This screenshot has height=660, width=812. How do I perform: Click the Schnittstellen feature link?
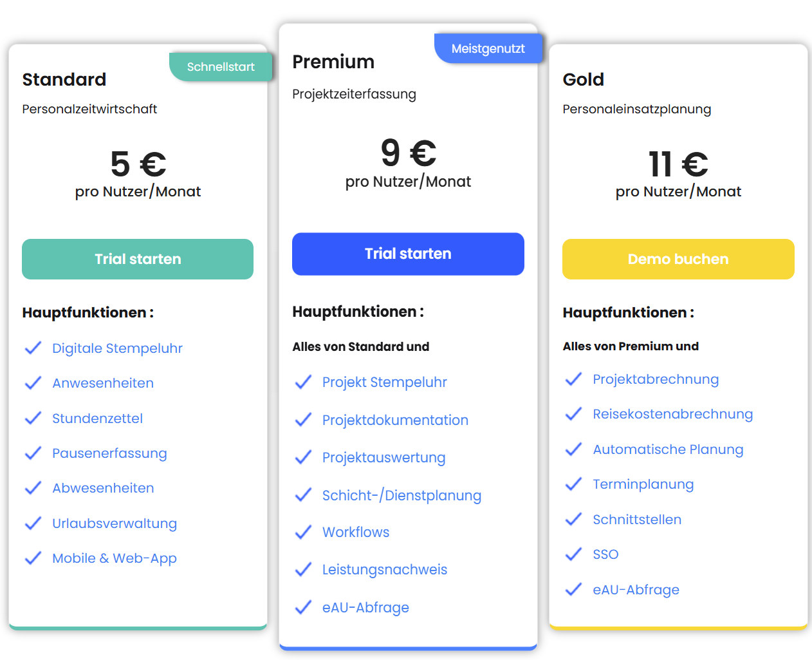(637, 519)
